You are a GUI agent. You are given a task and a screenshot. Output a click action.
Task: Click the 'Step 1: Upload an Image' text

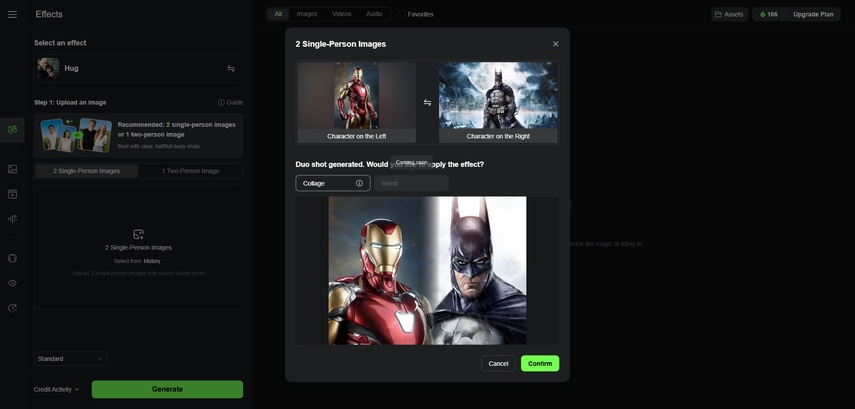[70, 103]
